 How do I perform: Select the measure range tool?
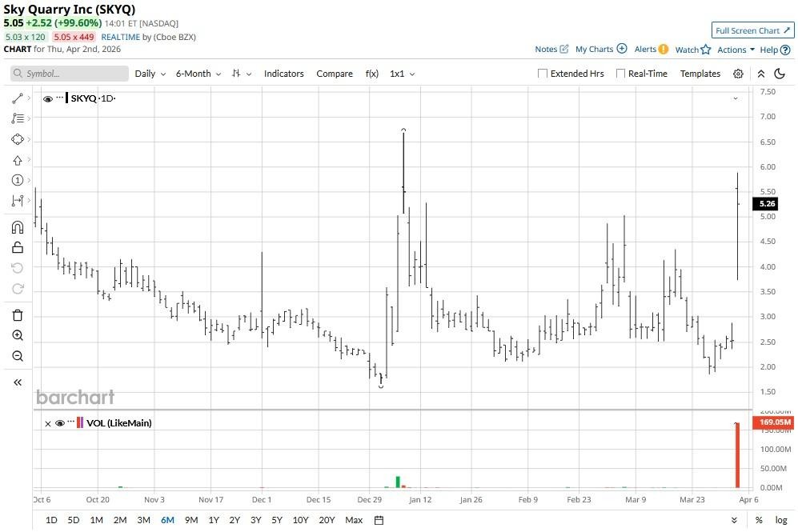point(18,201)
